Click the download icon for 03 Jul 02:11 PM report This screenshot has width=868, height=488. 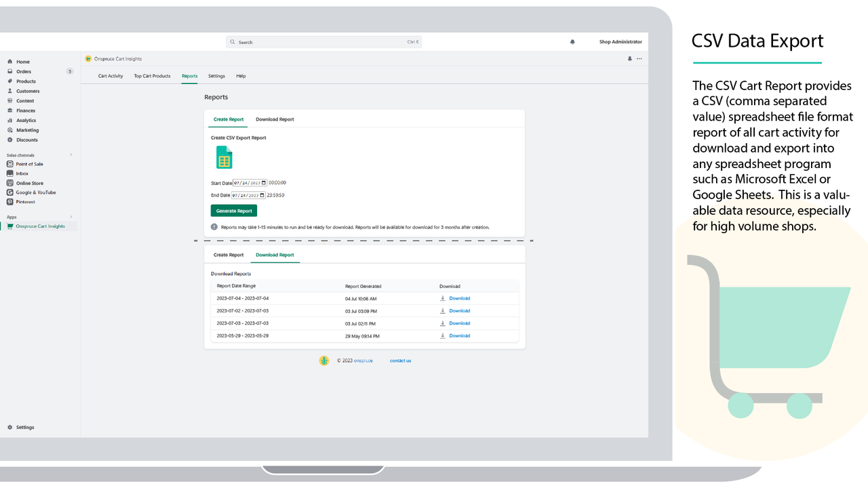[443, 323]
